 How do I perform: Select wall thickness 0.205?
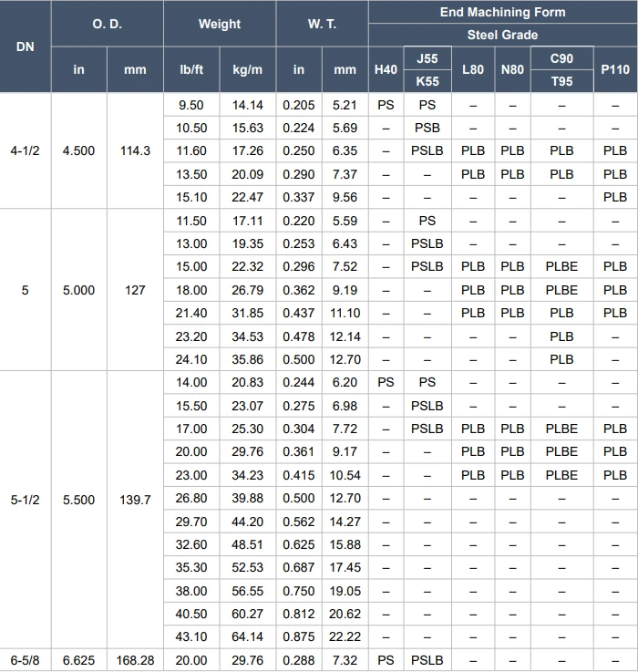tap(299, 105)
